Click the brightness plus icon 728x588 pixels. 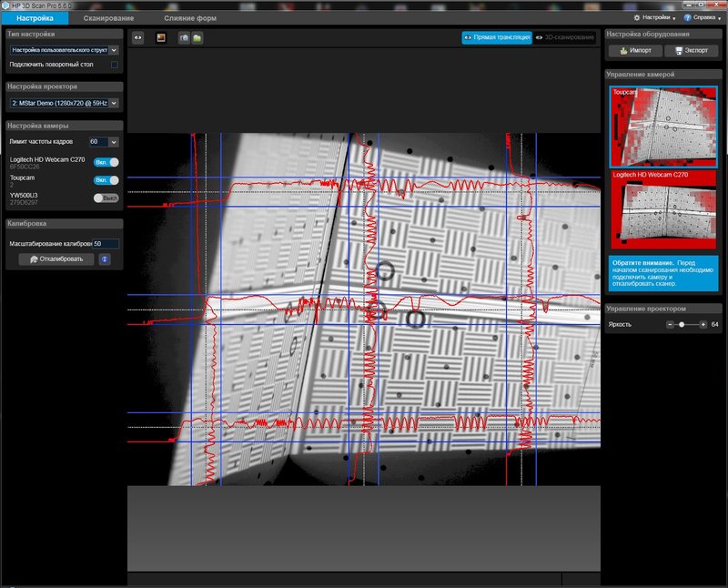(703, 324)
